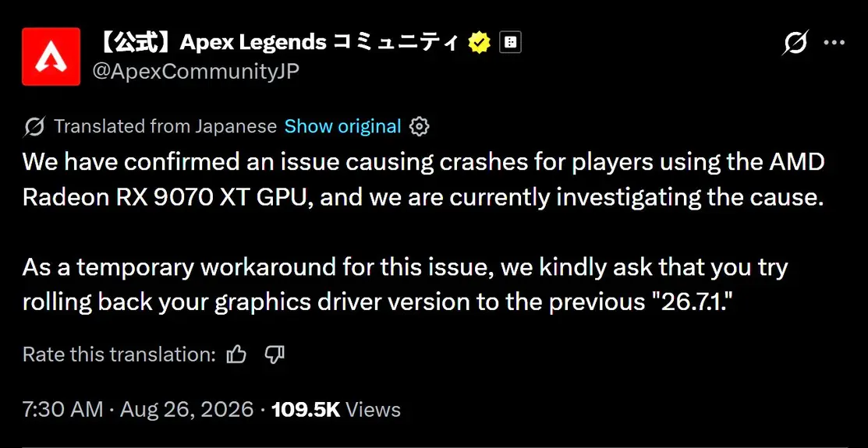Rate translation with thumbs down

point(275,354)
